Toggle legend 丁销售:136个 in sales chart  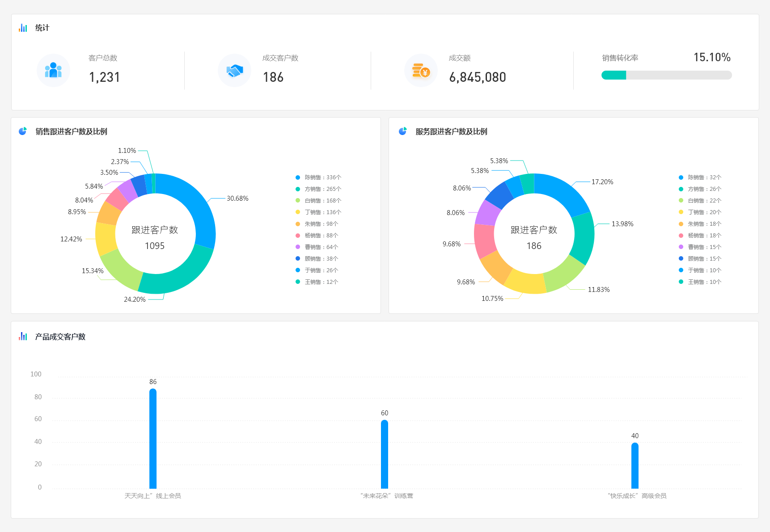tap(318, 212)
